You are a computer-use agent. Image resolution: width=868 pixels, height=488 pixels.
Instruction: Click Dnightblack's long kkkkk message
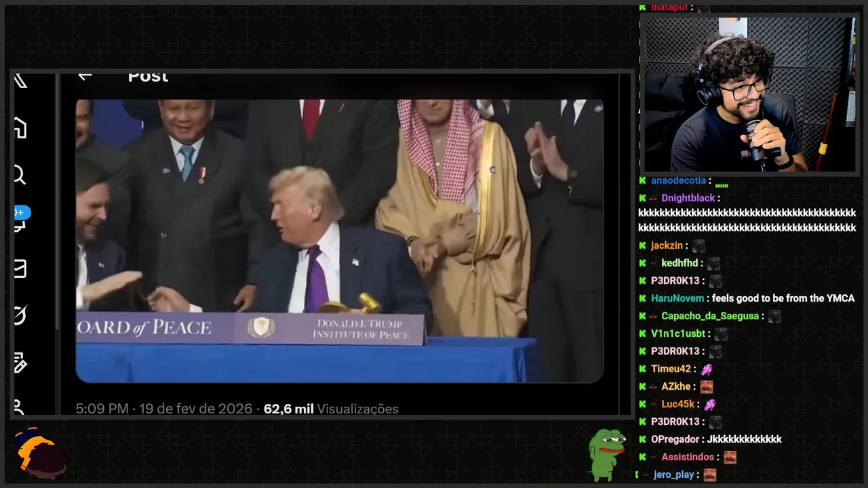(747, 221)
